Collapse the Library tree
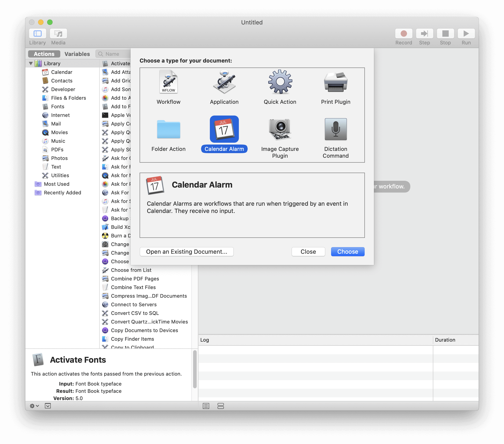The height and width of the screenshot is (444, 504). pyautogui.click(x=31, y=63)
